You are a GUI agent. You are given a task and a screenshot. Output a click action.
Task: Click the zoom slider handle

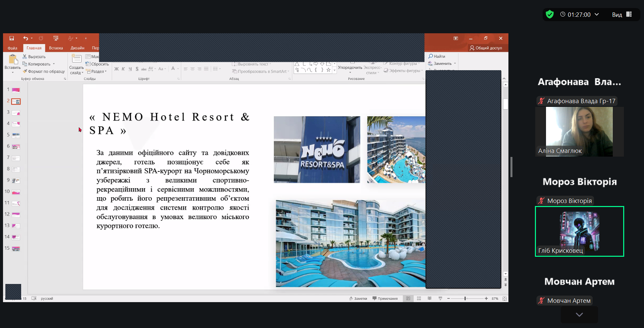click(465, 298)
